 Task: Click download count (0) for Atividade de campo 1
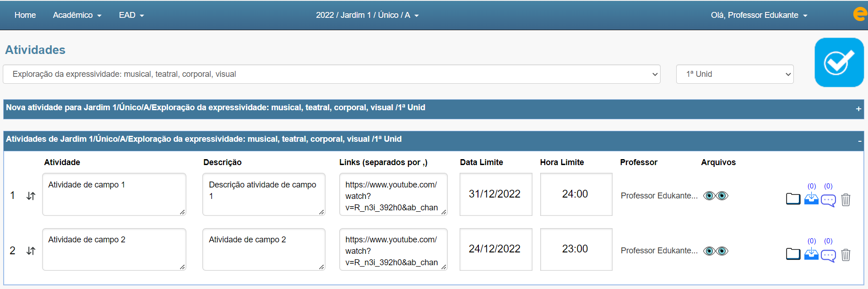[x=812, y=186]
